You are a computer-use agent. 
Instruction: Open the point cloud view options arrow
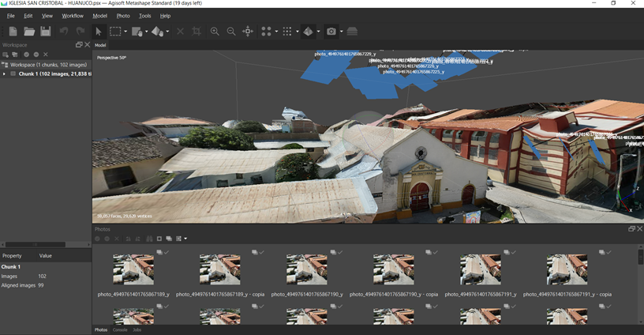coord(276,32)
